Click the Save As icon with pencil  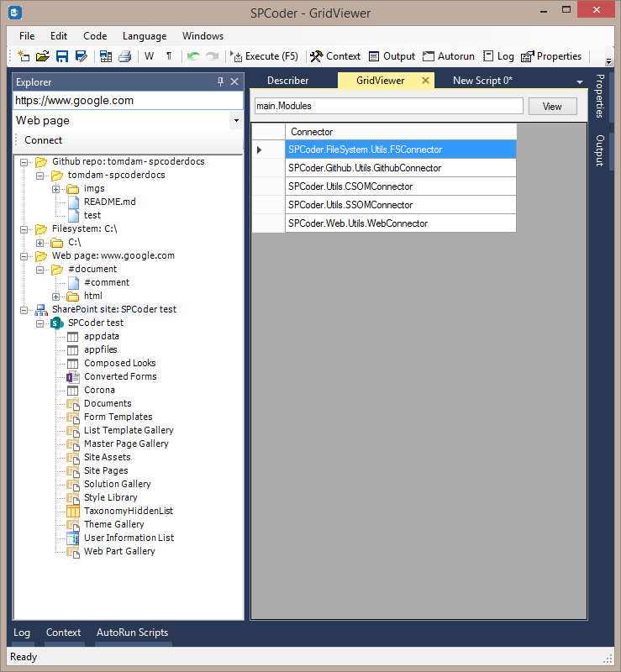[81, 56]
